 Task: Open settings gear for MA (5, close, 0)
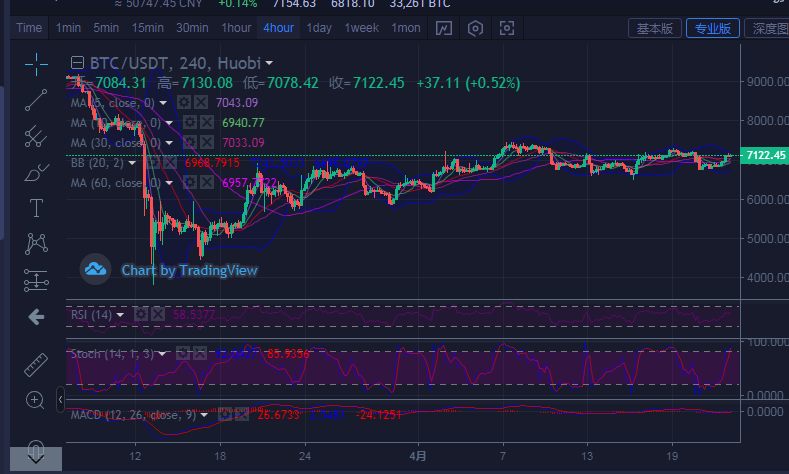coord(184,103)
